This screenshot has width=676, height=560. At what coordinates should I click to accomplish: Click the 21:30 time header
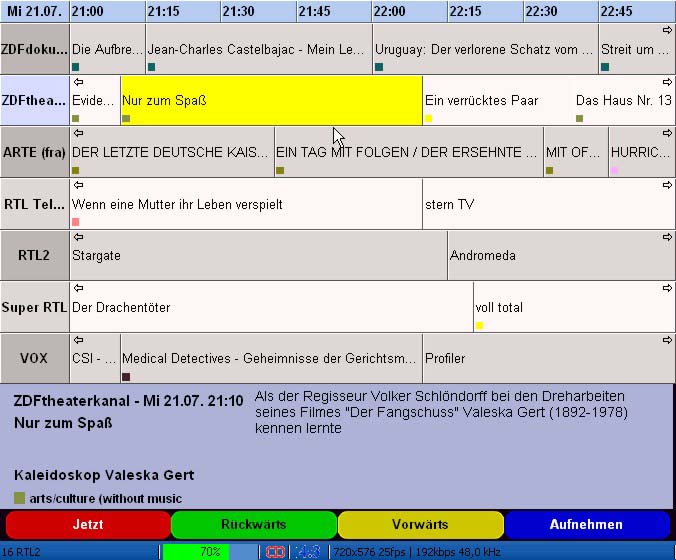pos(259,11)
